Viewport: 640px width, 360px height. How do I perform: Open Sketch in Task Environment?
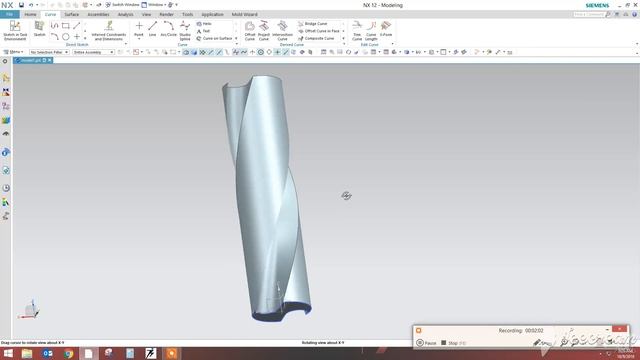(15, 31)
